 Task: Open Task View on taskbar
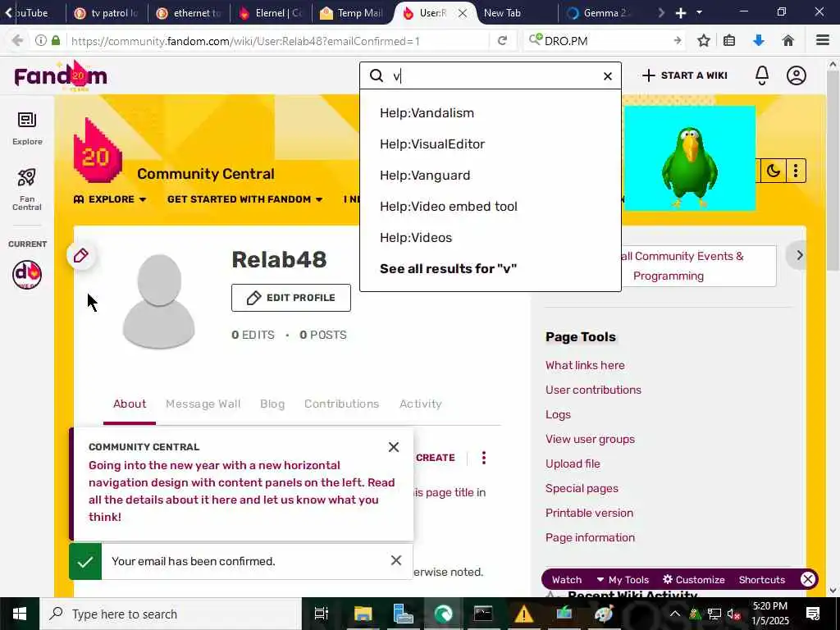[x=322, y=614]
